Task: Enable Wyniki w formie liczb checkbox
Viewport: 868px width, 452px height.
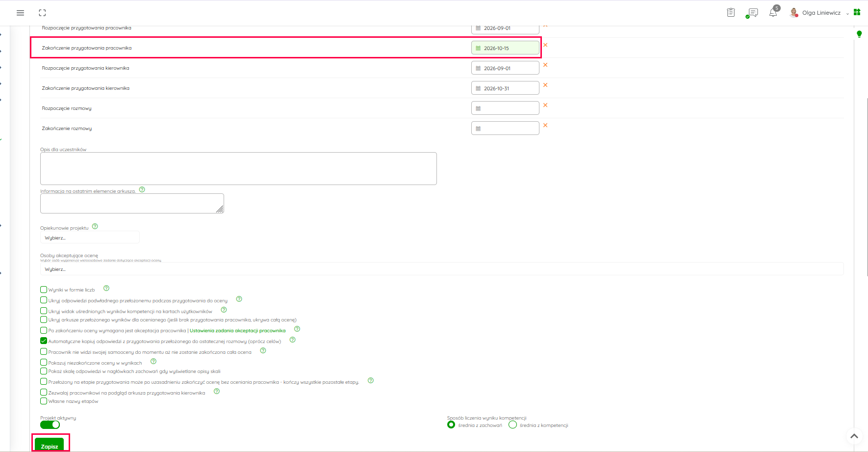Action: coord(44,290)
